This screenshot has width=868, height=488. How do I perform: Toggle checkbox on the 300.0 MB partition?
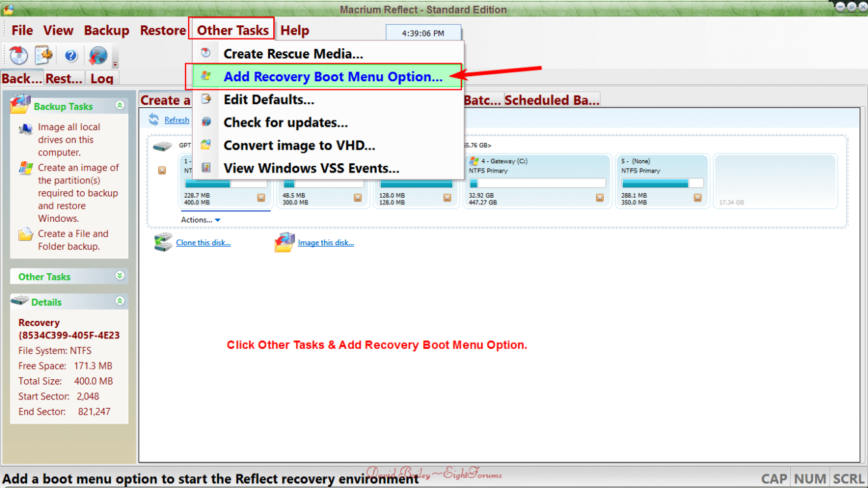coord(358,198)
